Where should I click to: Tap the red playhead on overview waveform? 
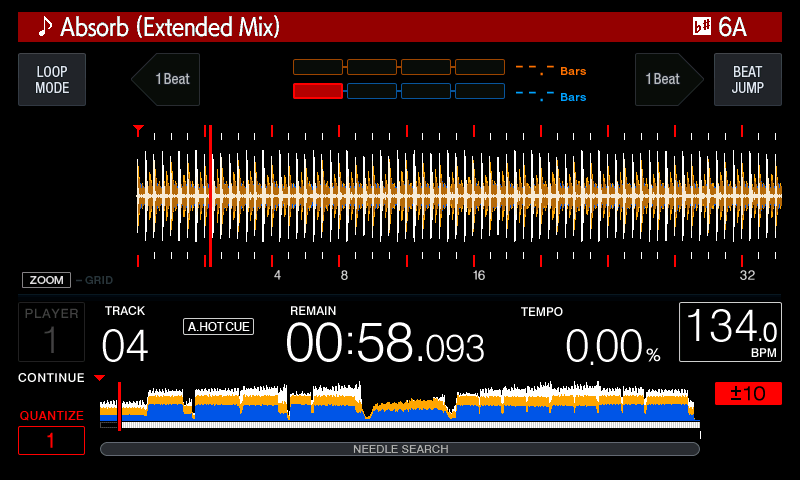[x=119, y=406]
